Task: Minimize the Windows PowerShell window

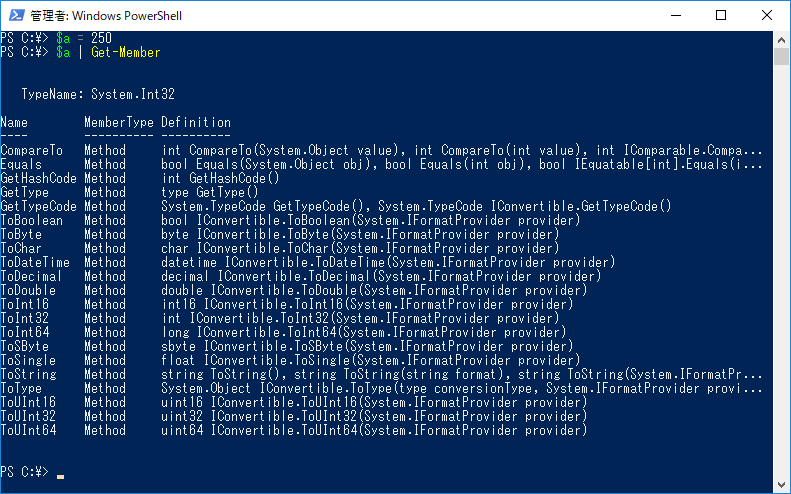Action: 676,16
